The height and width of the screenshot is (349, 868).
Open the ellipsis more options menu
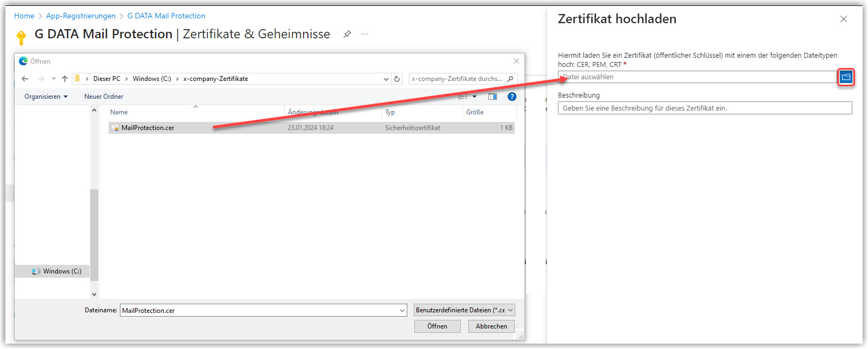(x=365, y=34)
